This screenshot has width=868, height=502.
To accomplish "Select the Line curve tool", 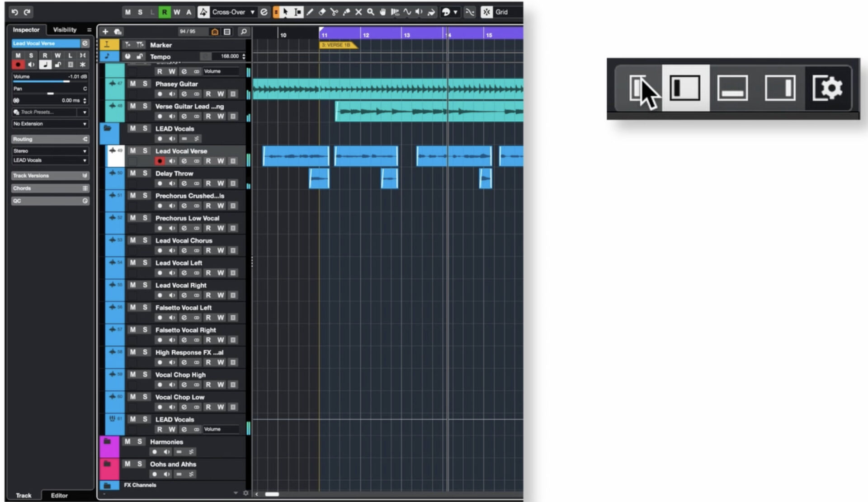I will click(407, 12).
